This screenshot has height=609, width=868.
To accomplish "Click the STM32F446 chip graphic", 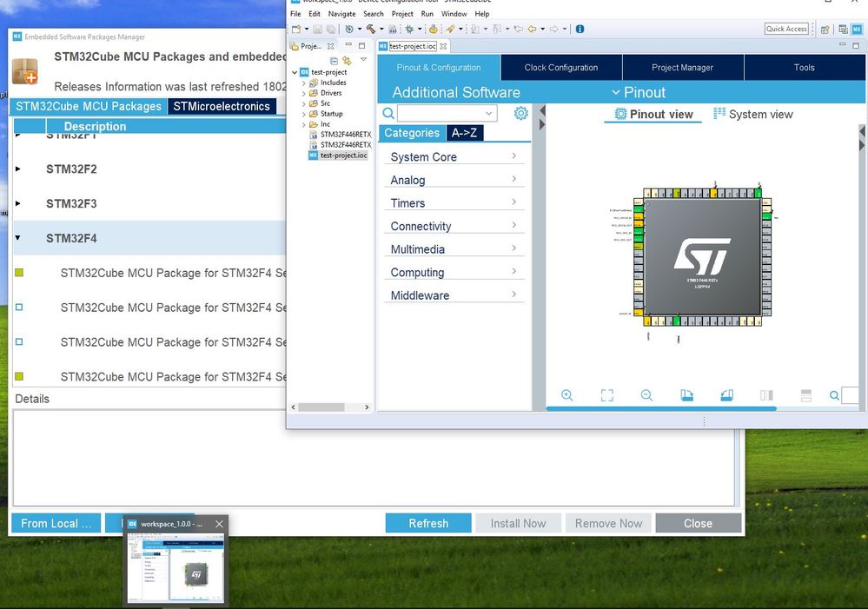I will (703, 258).
